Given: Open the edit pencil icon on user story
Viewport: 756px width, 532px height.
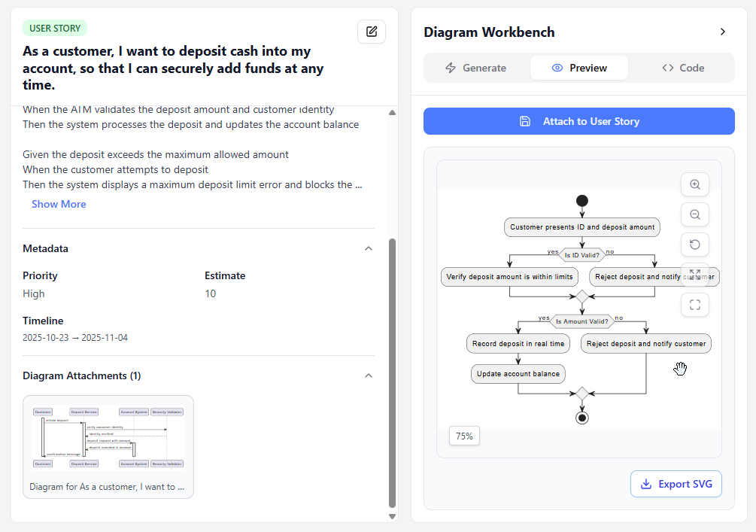Looking at the screenshot, I should [371, 31].
